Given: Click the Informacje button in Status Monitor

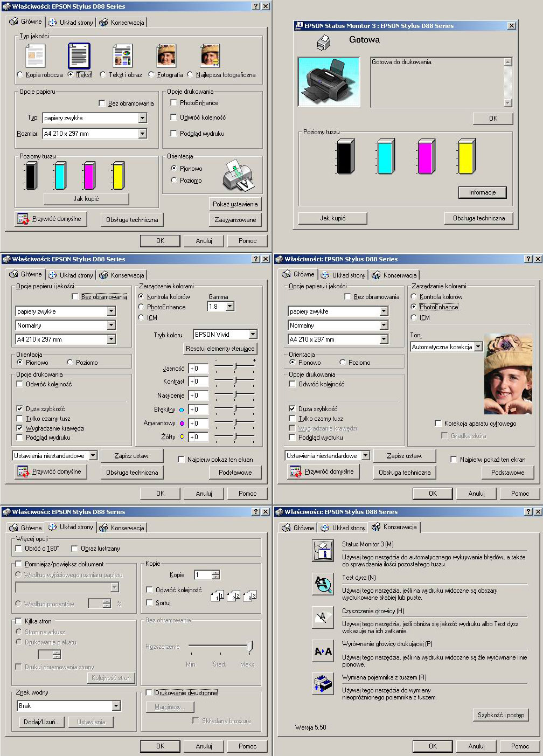Looking at the screenshot, I should pos(482,192).
